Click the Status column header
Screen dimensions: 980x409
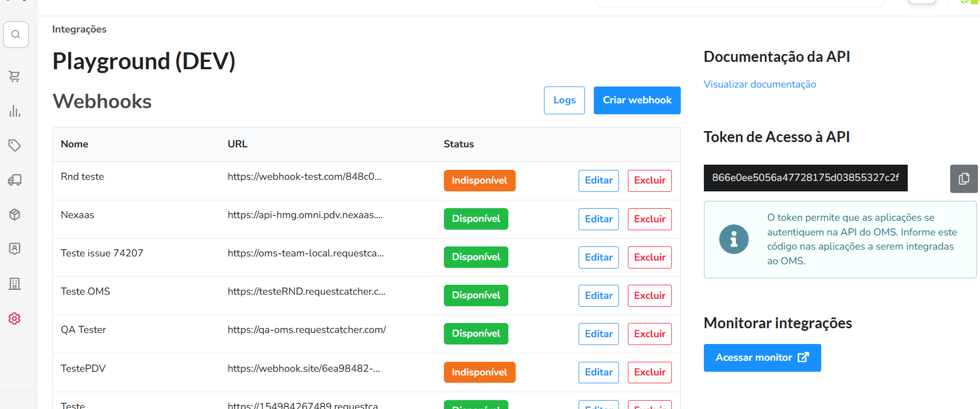[459, 144]
